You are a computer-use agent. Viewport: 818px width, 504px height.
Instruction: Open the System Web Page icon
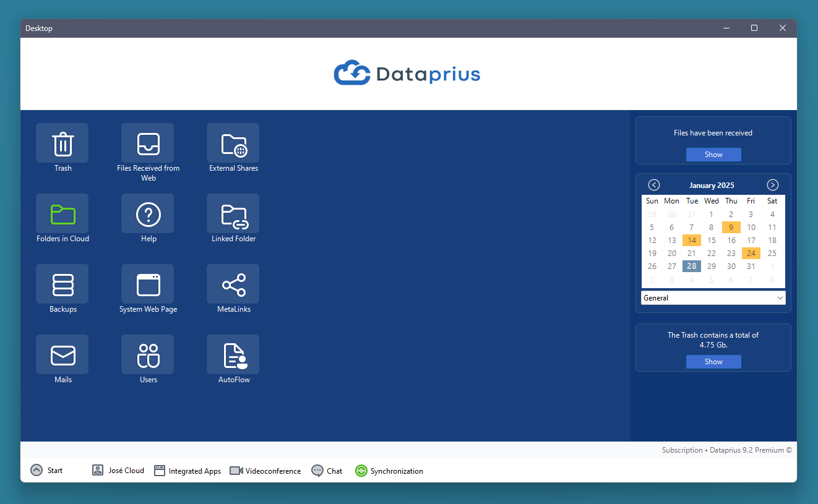148,284
